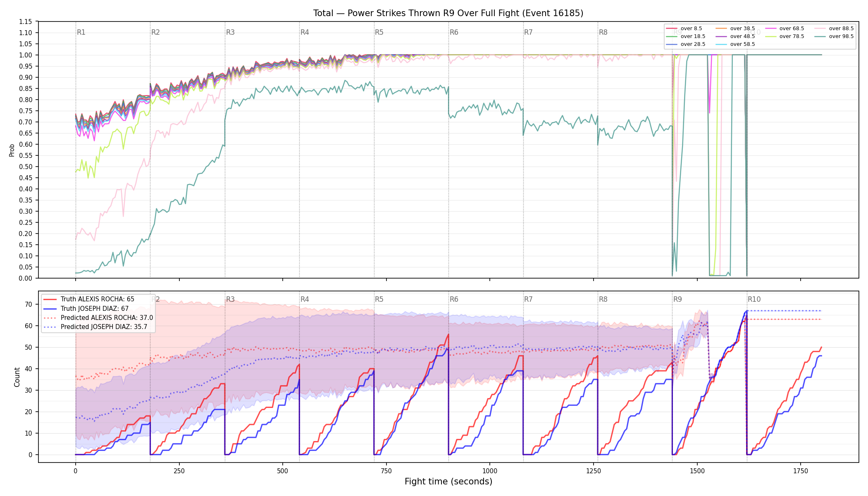Click the chart title mentioning Event 16185

click(x=448, y=13)
